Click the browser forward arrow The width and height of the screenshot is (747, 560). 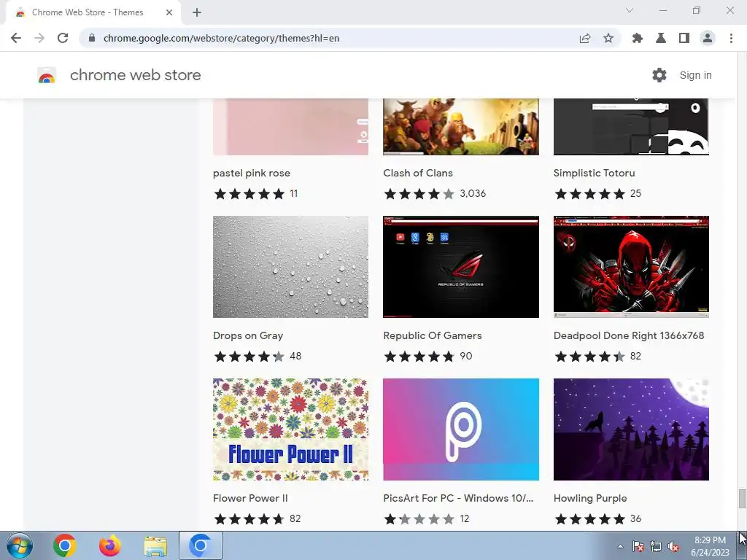[39, 38]
